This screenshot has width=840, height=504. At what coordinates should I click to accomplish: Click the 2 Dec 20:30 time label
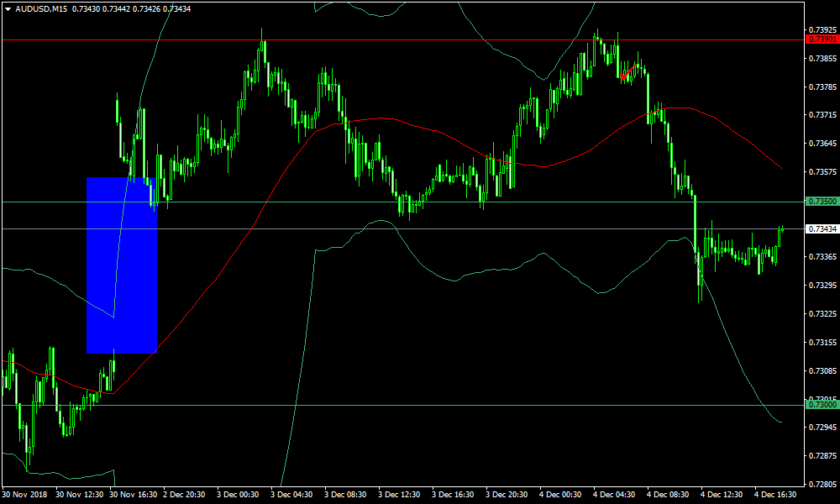(x=184, y=495)
